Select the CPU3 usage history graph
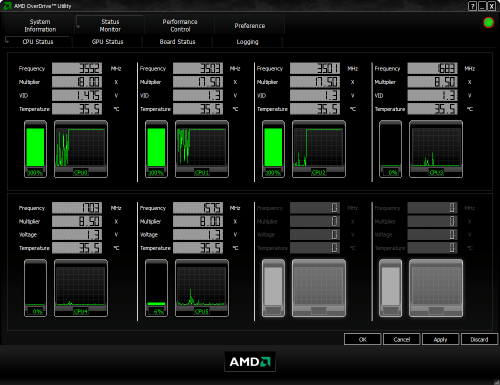Image resolution: width=500 pixels, height=385 pixels. (x=436, y=149)
